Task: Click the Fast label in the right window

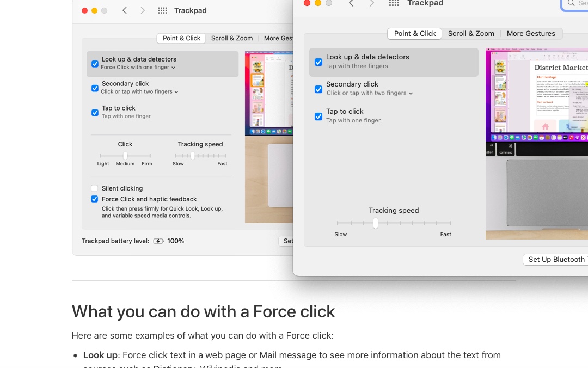Action: tap(445, 235)
